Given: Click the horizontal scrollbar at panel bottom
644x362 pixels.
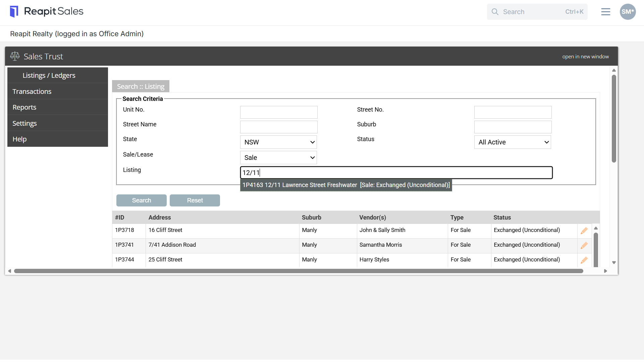Looking at the screenshot, I should click(299, 271).
